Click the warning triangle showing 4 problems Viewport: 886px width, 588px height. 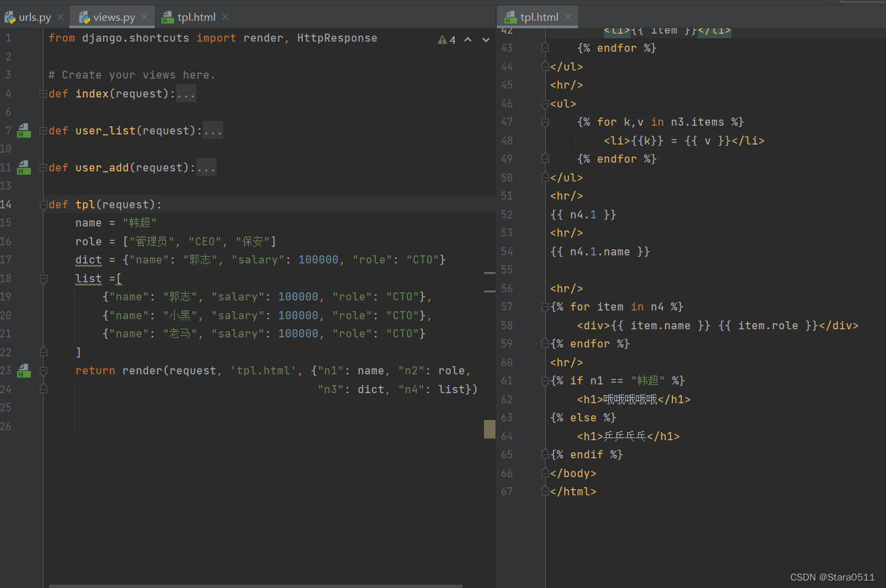pyautogui.click(x=442, y=40)
